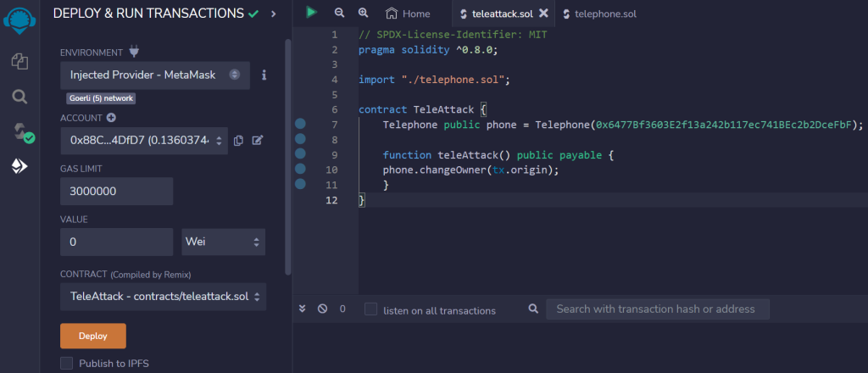868x373 pixels.
Task: Click the GAS LIMIT input field
Action: (x=117, y=192)
